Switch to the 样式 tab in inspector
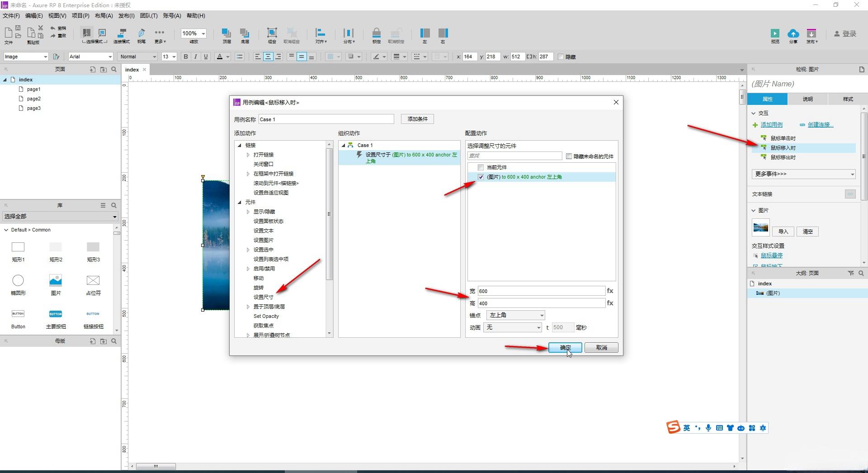 click(x=848, y=99)
